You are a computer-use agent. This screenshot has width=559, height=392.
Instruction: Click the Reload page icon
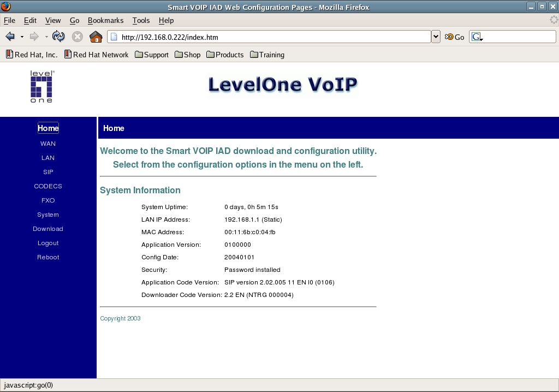[x=58, y=37]
